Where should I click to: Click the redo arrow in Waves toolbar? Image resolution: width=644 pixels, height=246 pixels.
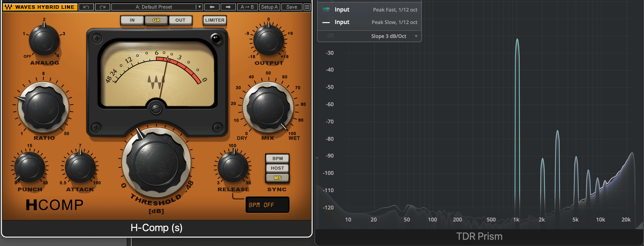coord(103,7)
